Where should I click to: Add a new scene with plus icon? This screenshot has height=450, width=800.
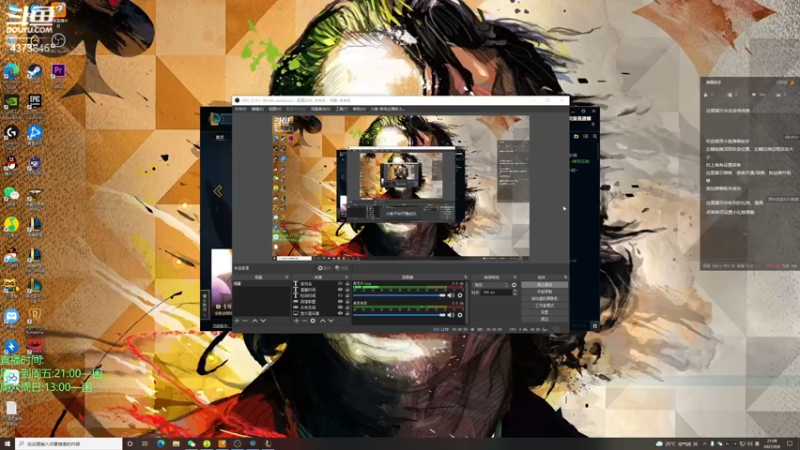click(x=237, y=321)
